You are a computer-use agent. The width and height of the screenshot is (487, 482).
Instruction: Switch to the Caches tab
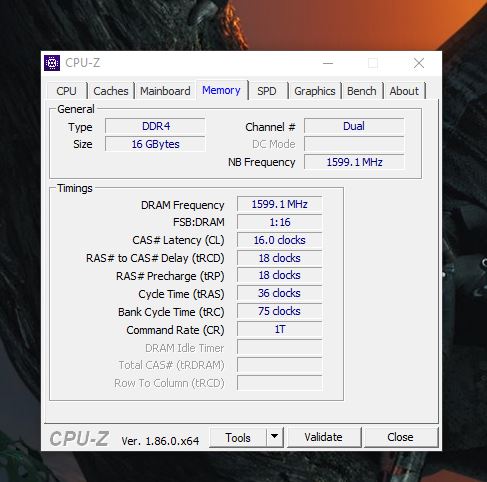click(111, 91)
